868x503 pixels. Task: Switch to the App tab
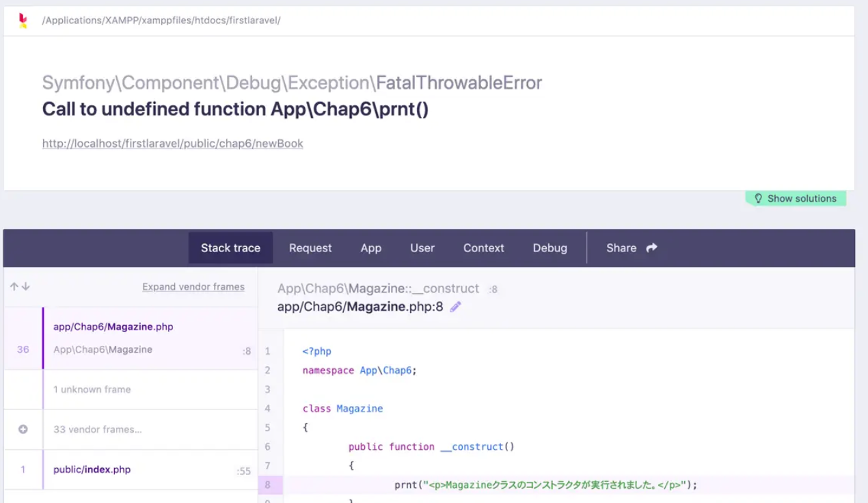click(371, 247)
